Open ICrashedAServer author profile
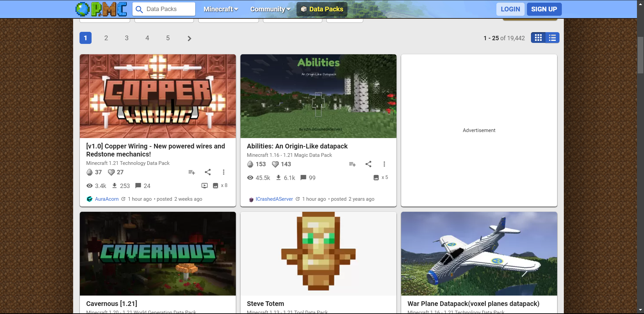Screen dimensions: 644x314 pos(274,199)
